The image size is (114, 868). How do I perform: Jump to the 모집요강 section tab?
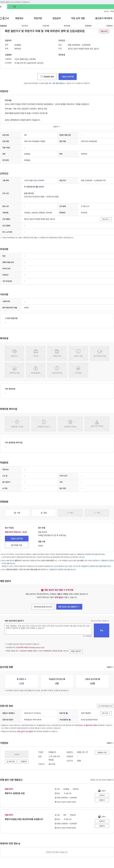tap(3, 26)
